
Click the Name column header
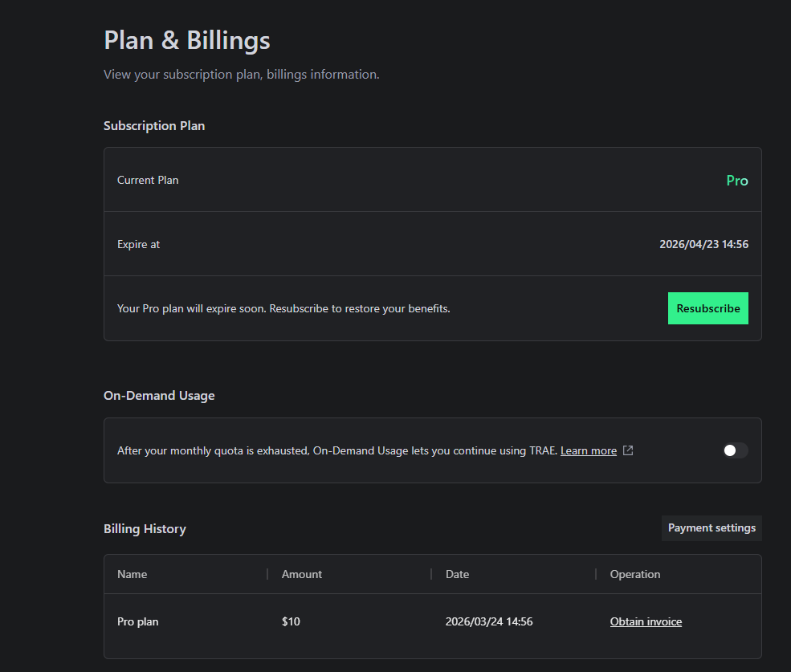coord(133,574)
